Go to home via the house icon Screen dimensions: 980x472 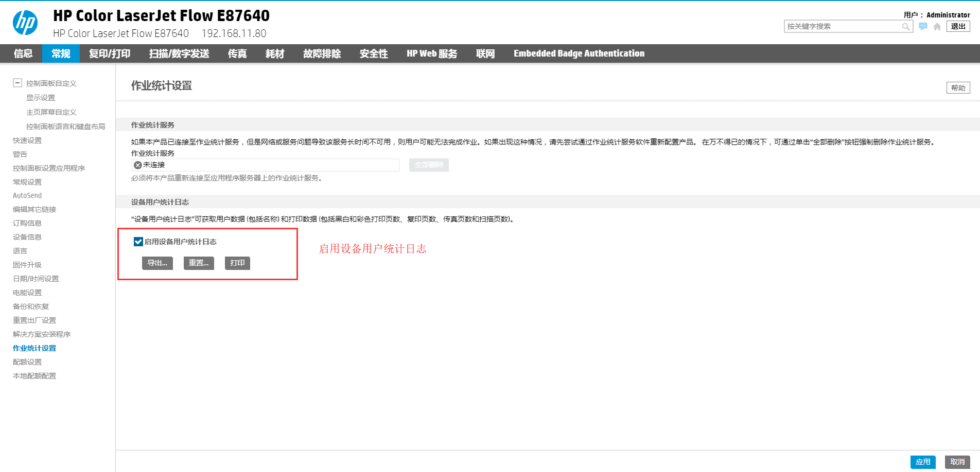click(x=937, y=27)
